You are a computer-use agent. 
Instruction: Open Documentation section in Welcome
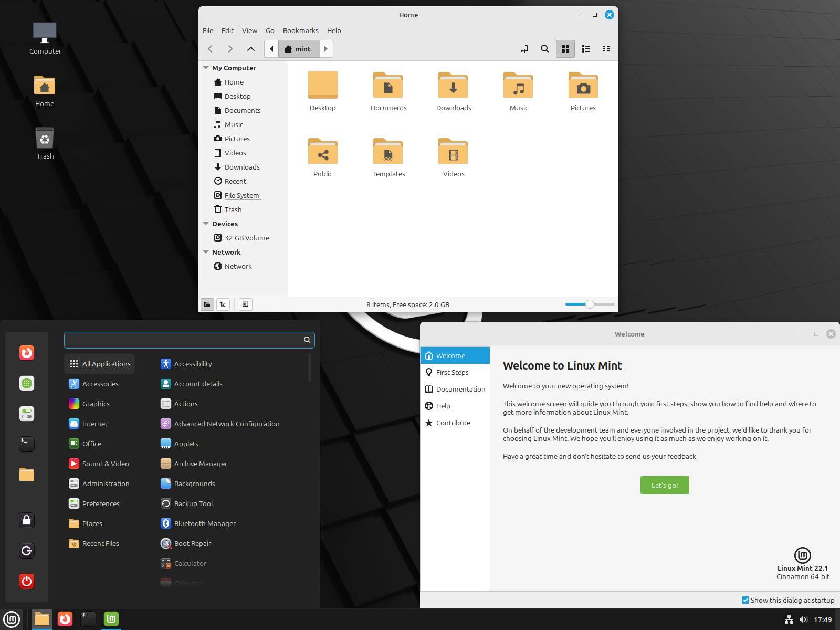click(x=455, y=389)
